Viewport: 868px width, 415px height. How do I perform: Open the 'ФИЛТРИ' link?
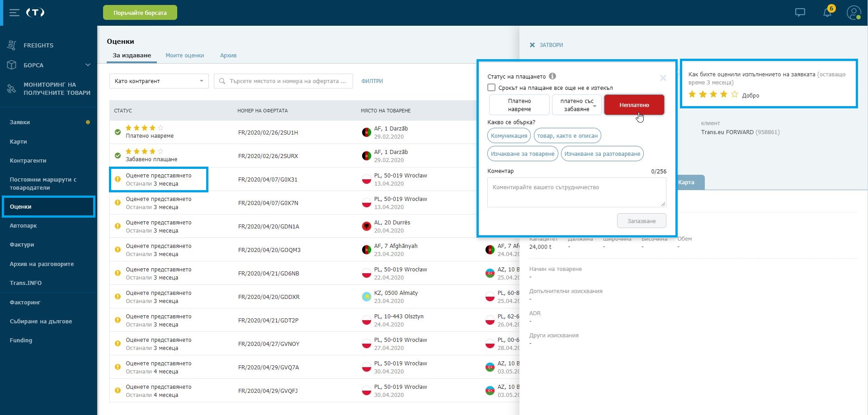point(372,81)
